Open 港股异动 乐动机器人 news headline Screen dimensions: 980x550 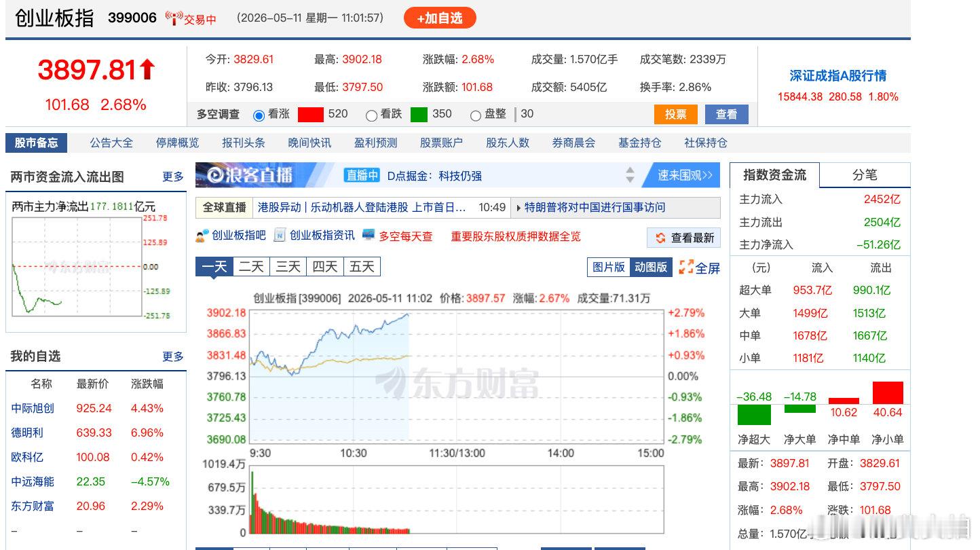(x=362, y=207)
